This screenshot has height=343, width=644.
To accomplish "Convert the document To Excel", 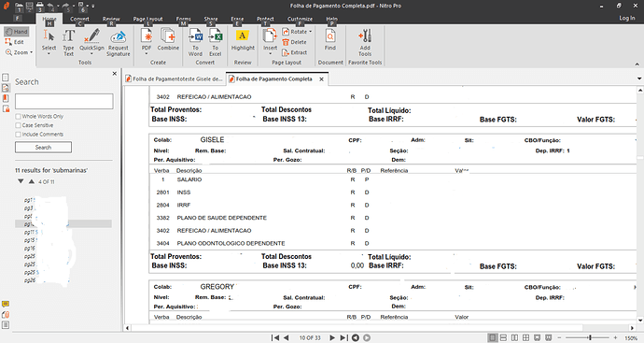I will [216, 42].
